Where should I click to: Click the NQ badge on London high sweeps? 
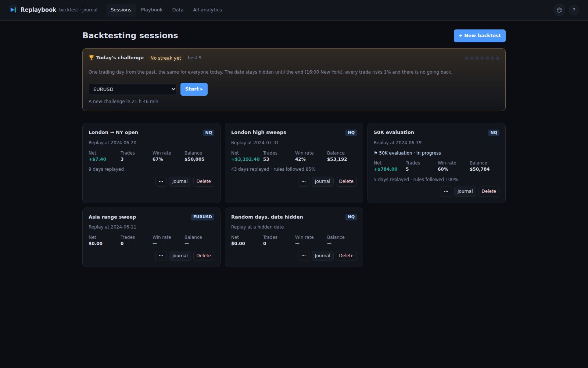(x=351, y=133)
